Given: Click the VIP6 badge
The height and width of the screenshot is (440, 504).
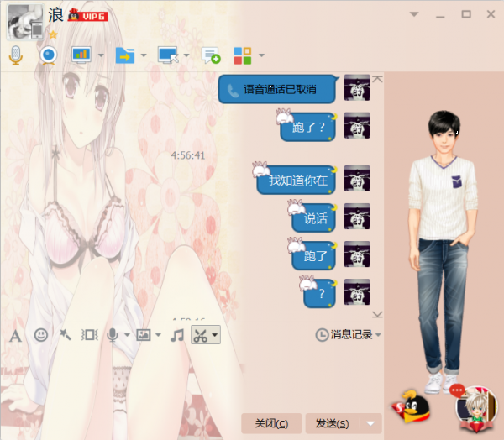Looking at the screenshot, I should (87, 15).
